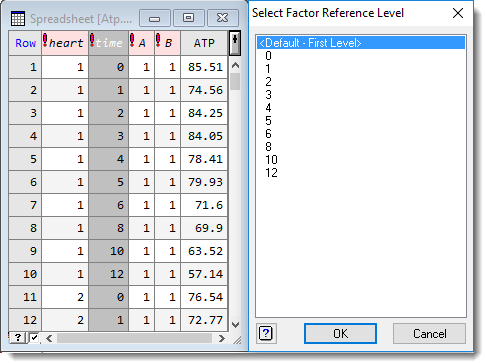Click the scroll down arrow of spreadsheet

click(x=235, y=325)
